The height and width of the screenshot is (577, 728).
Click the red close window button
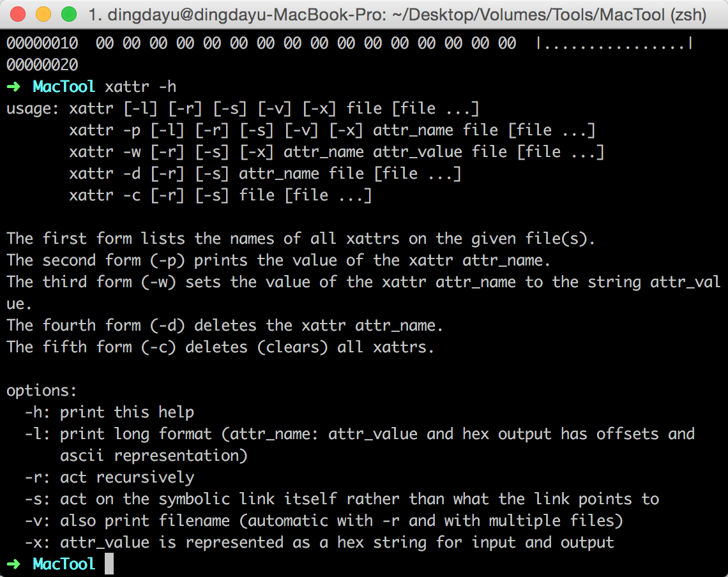tap(18, 14)
